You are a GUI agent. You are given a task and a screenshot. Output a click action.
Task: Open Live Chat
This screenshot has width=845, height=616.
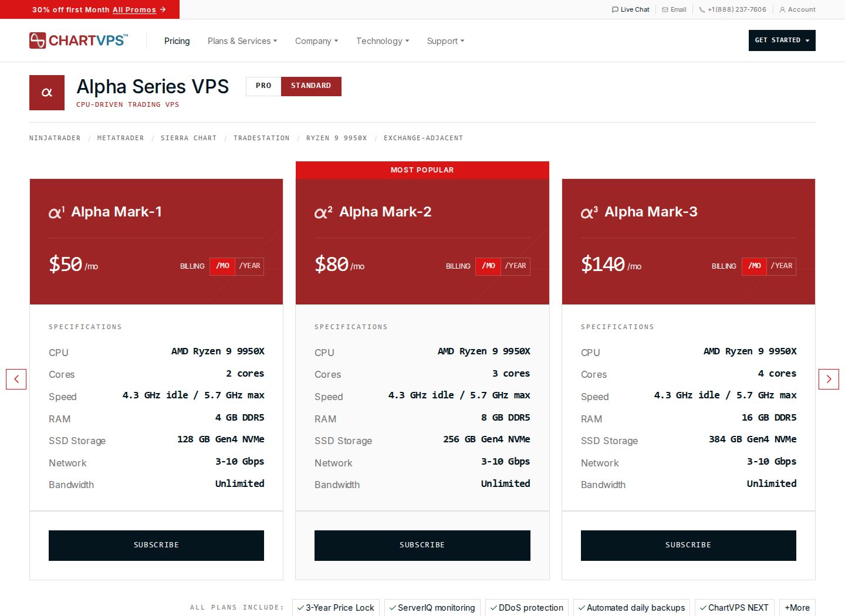(x=631, y=9)
